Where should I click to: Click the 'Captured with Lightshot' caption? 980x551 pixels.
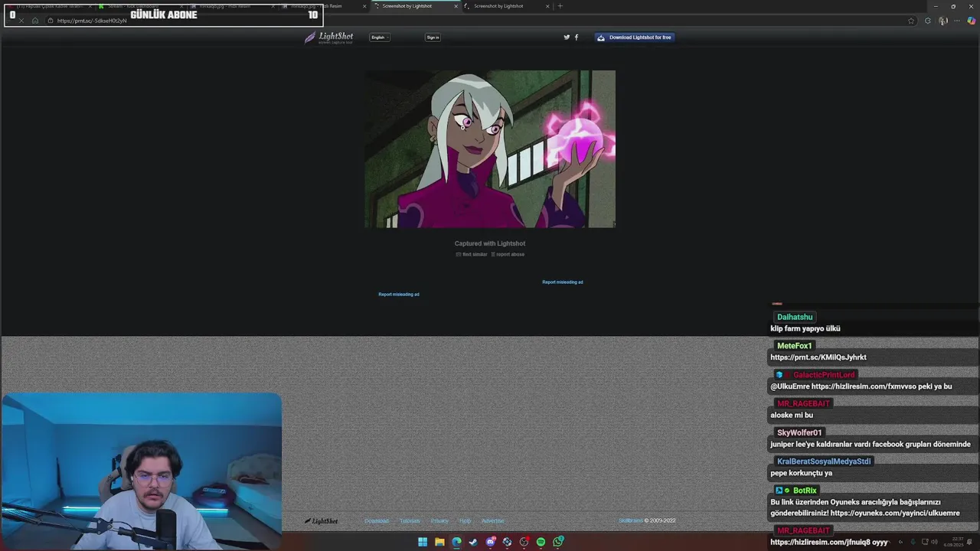(x=490, y=243)
